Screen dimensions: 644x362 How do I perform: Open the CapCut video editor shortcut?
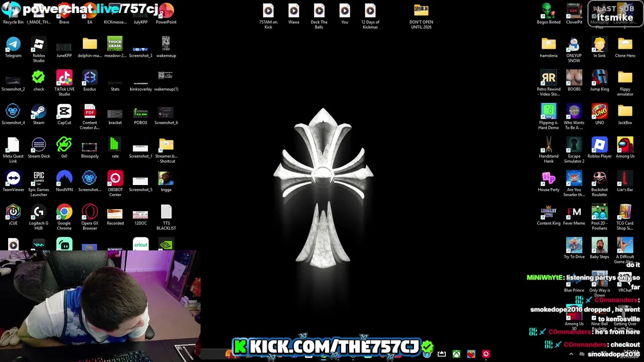[x=64, y=115]
